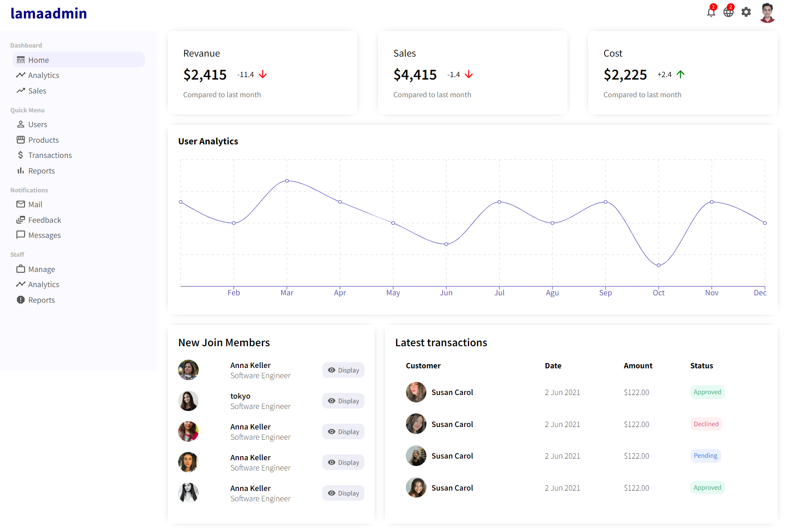Click the Users person icon
This screenshot has height=532, width=788.
21,124
